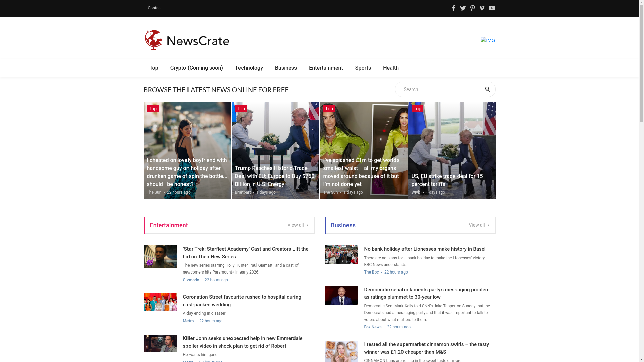
Task: Open Coronation Street article thumbnail
Action: point(160,302)
